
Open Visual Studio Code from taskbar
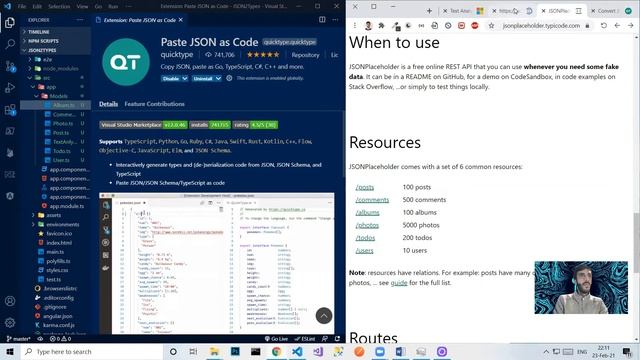click(x=297, y=351)
